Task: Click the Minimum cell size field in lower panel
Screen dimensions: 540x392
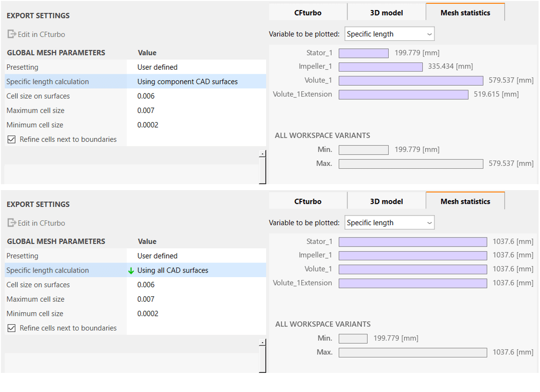Action: pos(196,314)
